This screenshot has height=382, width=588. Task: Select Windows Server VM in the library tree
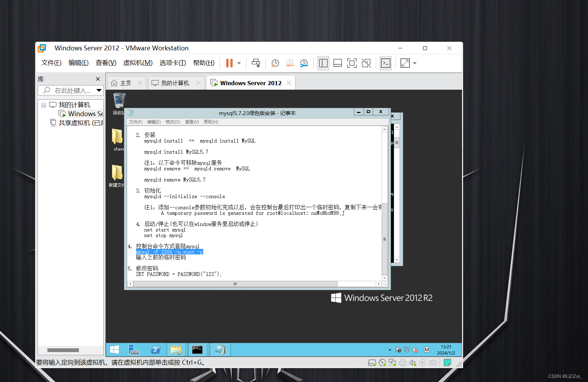point(81,114)
